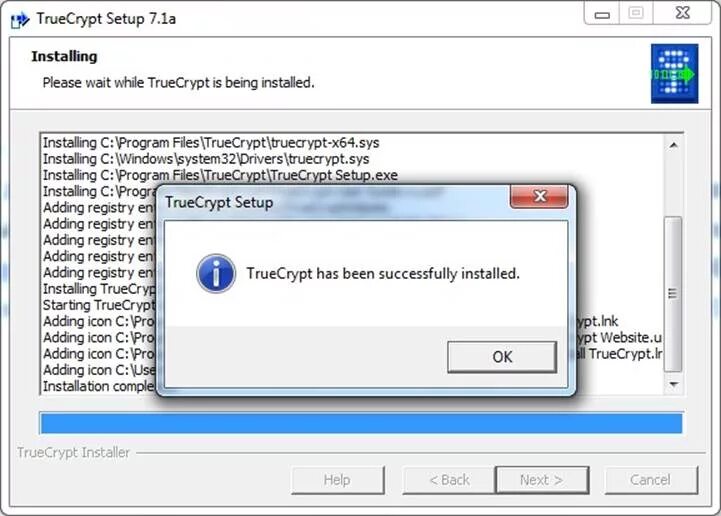Screen dimensions: 721x516
Task: Click the maximize button of setup window
Action: pos(636,13)
